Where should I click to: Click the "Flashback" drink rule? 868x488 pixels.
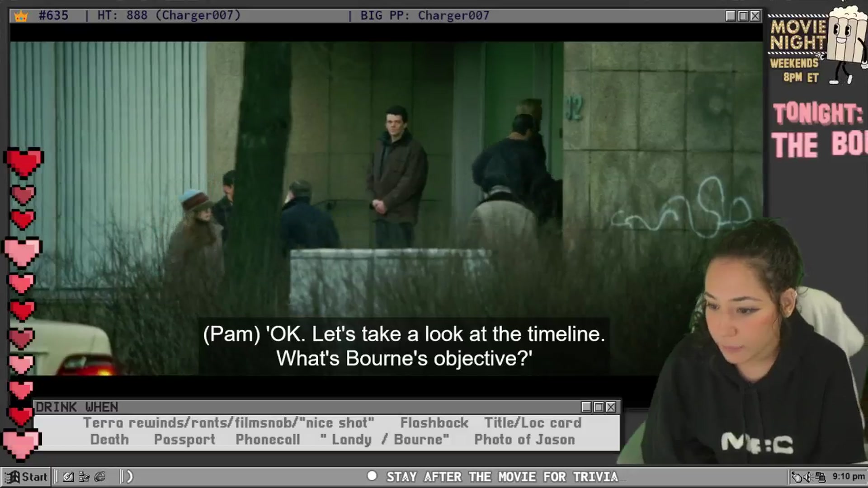[x=434, y=423]
